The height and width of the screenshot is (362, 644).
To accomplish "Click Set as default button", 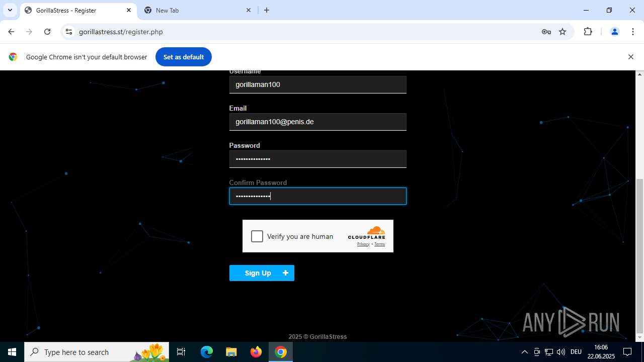I will point(184,57).
